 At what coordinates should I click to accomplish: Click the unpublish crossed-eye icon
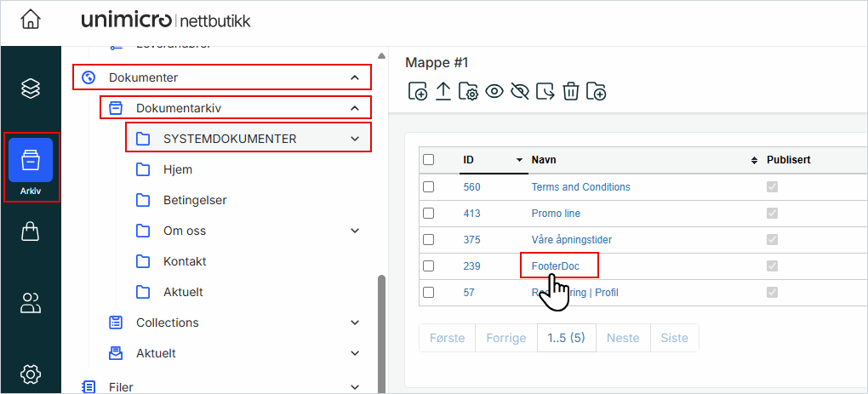pos(520,92)
